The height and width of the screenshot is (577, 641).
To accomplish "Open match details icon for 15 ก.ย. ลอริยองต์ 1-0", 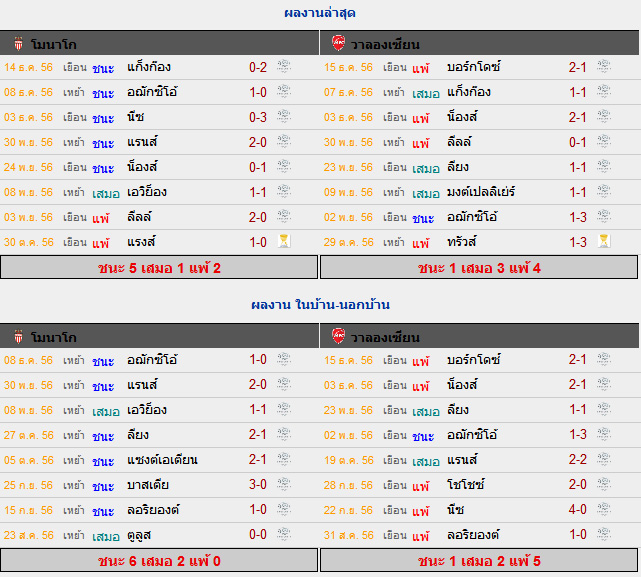I will 284,509.
